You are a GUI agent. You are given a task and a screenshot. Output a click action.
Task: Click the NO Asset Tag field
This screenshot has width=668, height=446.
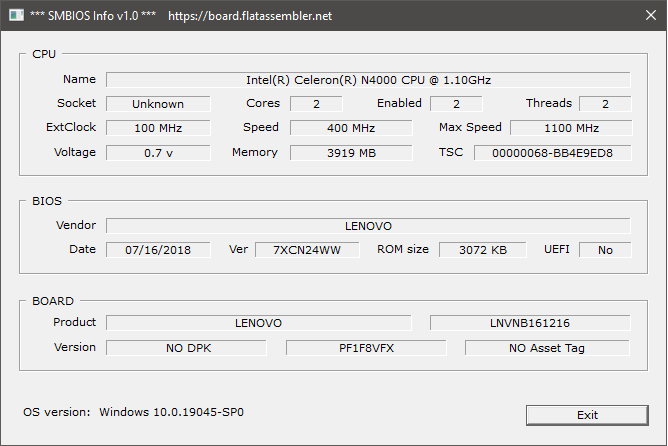[x=547, y=348]
